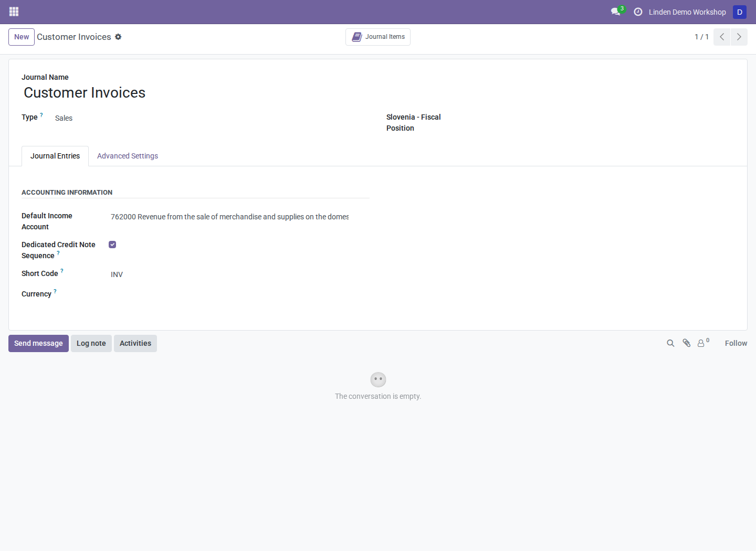Image resolution: width=756 pixels, height=551 pixels.
Task: Switch company via Linden Demo Workshop
Action: tap(687, 12)
